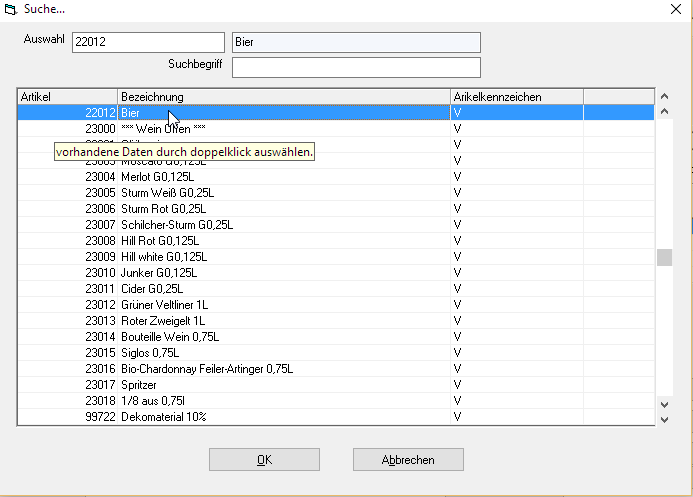Screen dimensions: 693x497
Task: Click the Arikelkennzeichen column header
Action: coord(516,97)
